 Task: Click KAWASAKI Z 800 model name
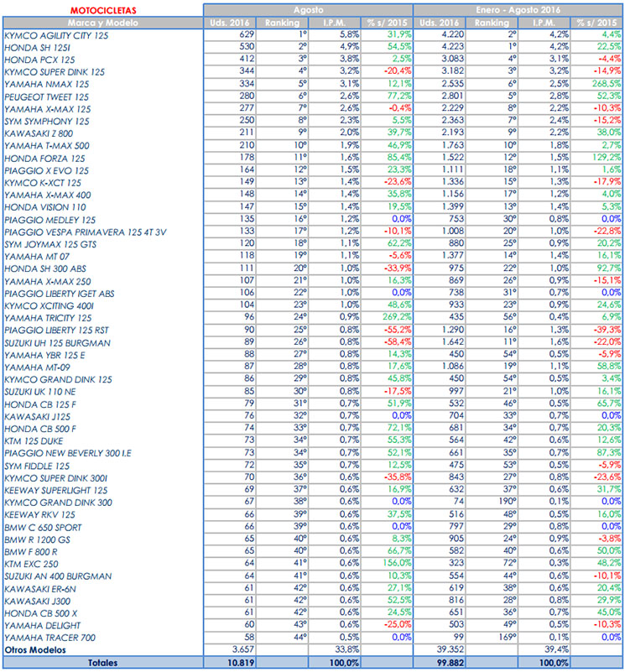click(39, 133)
